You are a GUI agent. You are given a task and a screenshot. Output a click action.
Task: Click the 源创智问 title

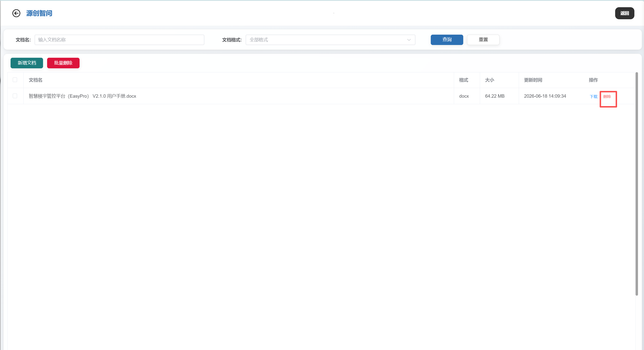[39, 13]
